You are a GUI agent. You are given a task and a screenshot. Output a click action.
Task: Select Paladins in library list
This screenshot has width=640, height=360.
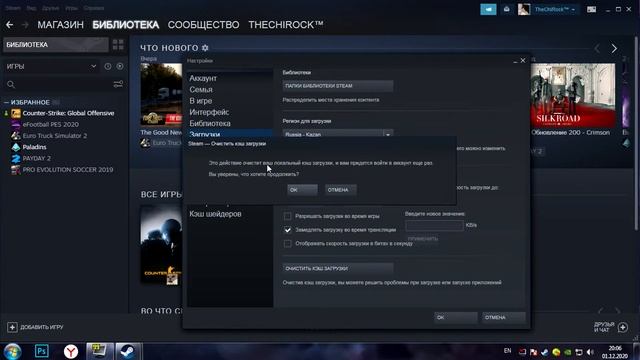point(34,147)
